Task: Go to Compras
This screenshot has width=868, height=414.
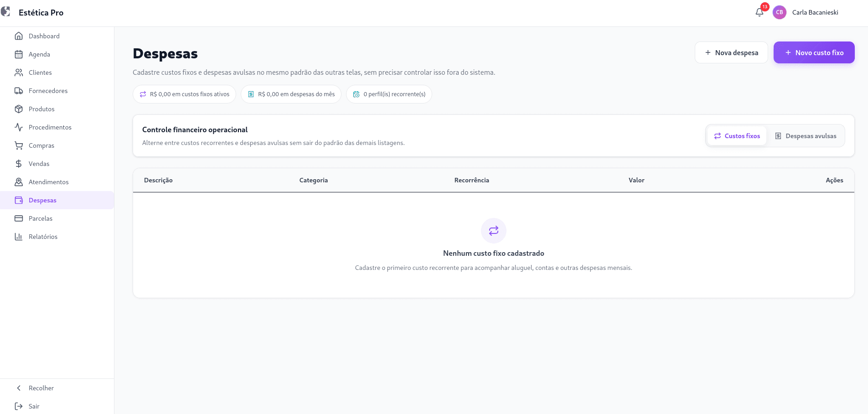Action: (x=57, y=145)
